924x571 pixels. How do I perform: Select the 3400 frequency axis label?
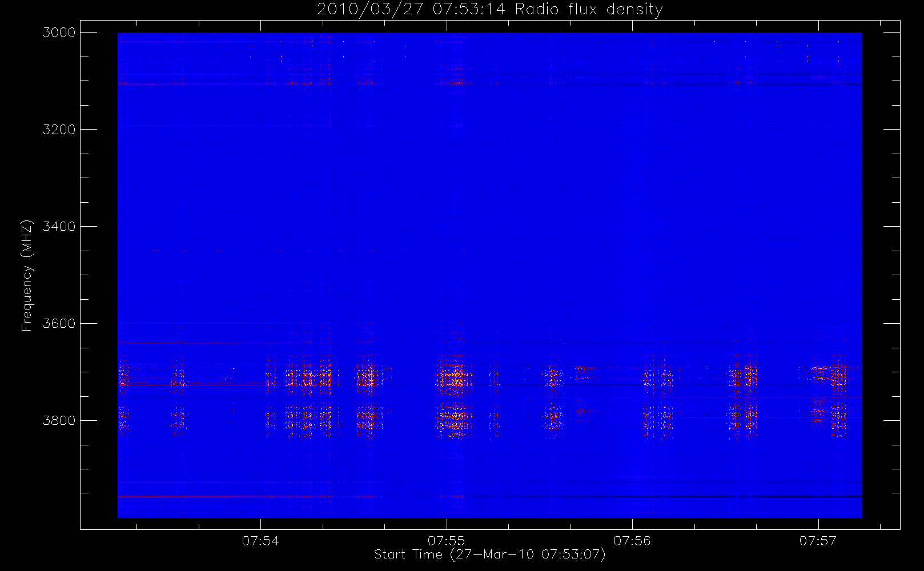pos(59,227)
